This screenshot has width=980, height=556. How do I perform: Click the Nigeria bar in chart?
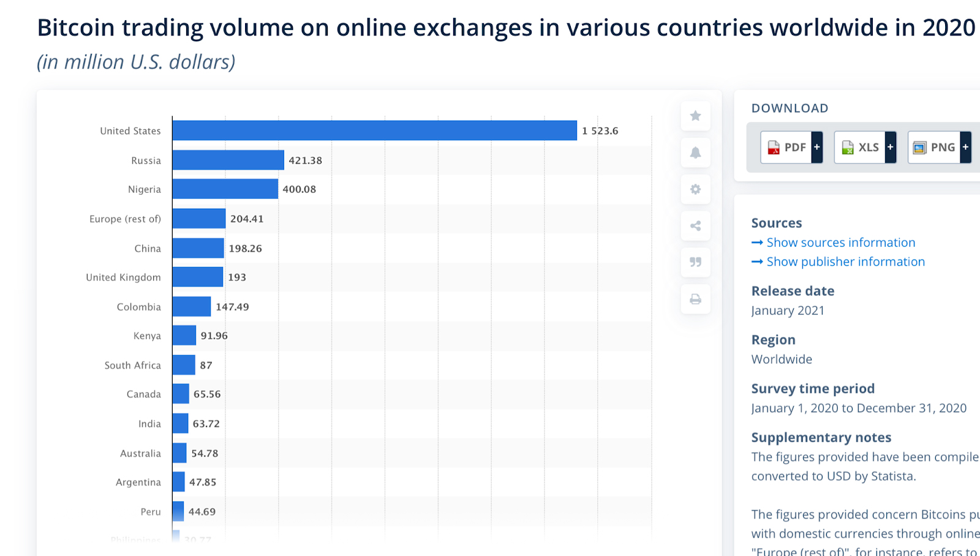coord(225,189)
